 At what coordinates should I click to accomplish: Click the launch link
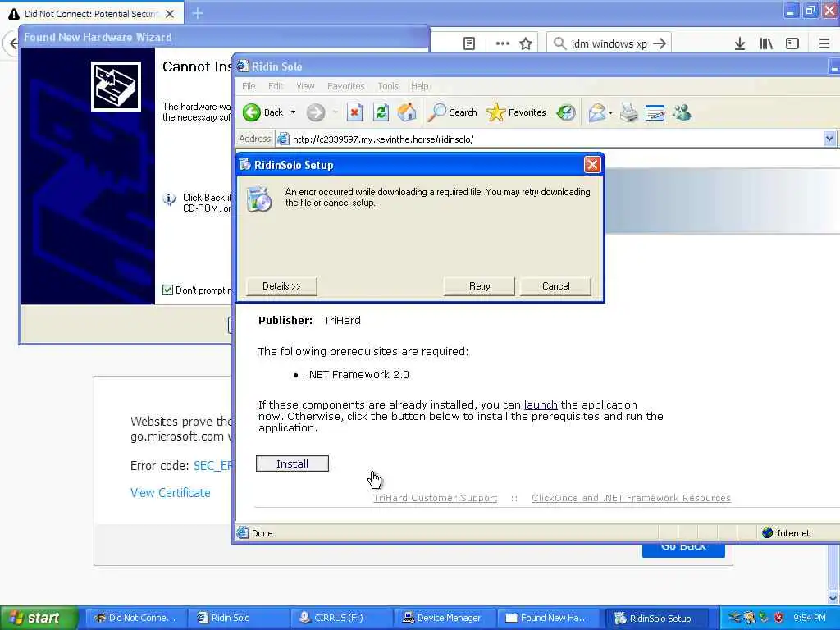tap(541, 405)
